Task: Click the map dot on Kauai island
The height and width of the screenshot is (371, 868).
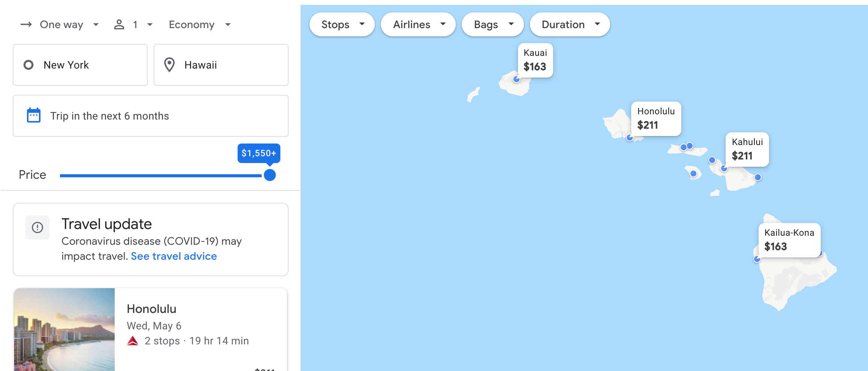Action: coord(516,79)
